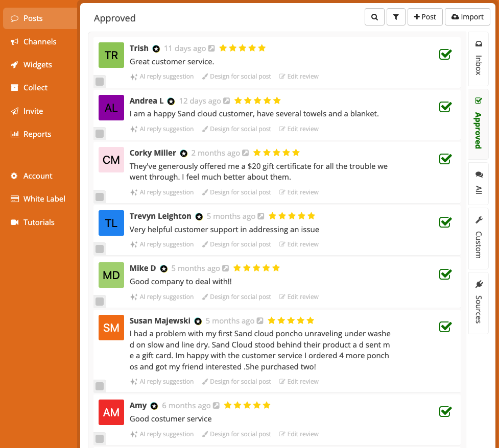Tick the selection checkbox for Mike D's review
Screen dimensions: 499x448
click(x=100, y=302)
